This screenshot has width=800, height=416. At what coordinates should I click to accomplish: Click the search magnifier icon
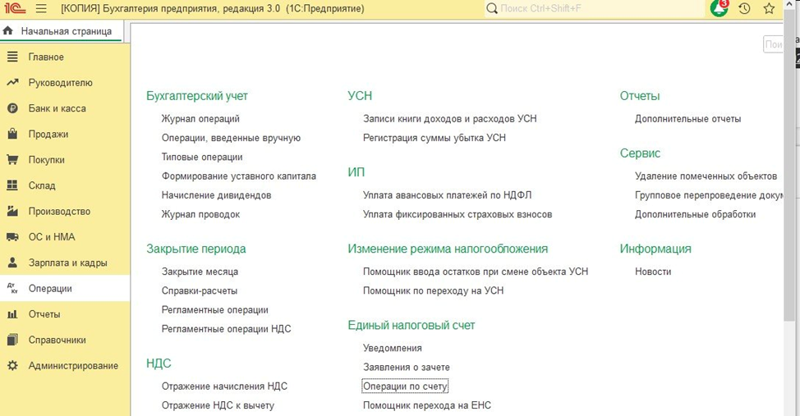tap(492, 8)
